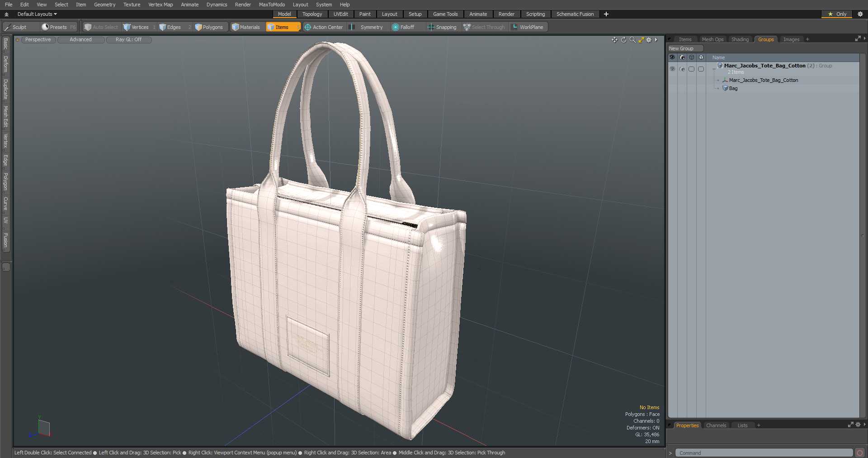Click the layout home arrow icon
Image resolution: width=868 pixels, height=458 pixels.
(x=6, y=14)
